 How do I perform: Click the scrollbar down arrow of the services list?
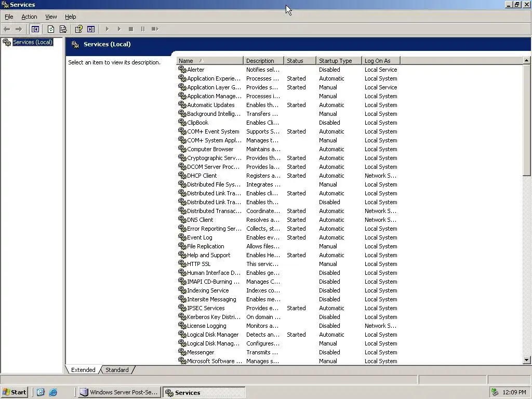pyautogui.click(x=527, y=360)
